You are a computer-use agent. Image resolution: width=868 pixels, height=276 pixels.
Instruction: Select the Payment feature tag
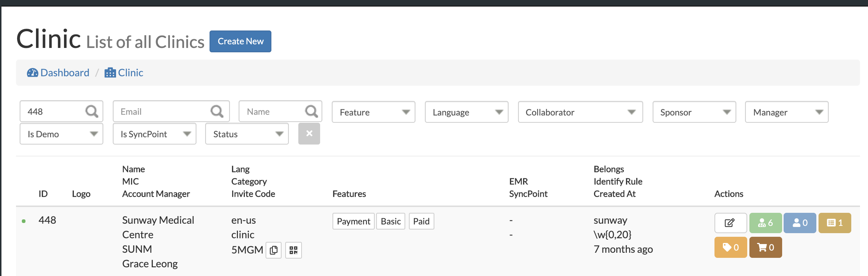pyautogui.click(x=353, y=221)
